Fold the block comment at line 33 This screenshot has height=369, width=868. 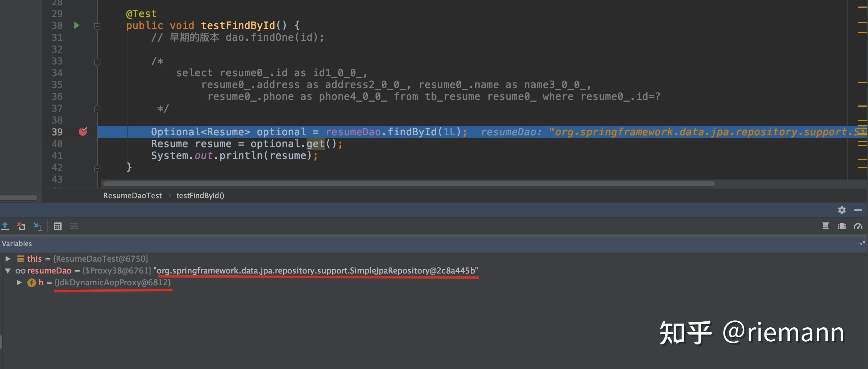pyautogui.click(x=97, y=61)
